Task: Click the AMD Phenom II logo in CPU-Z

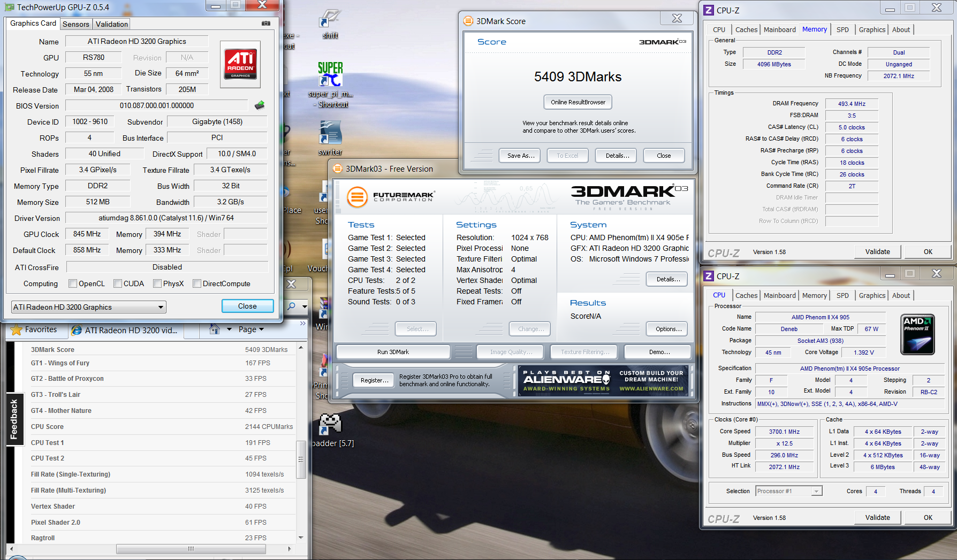Action: pos(917,334)
